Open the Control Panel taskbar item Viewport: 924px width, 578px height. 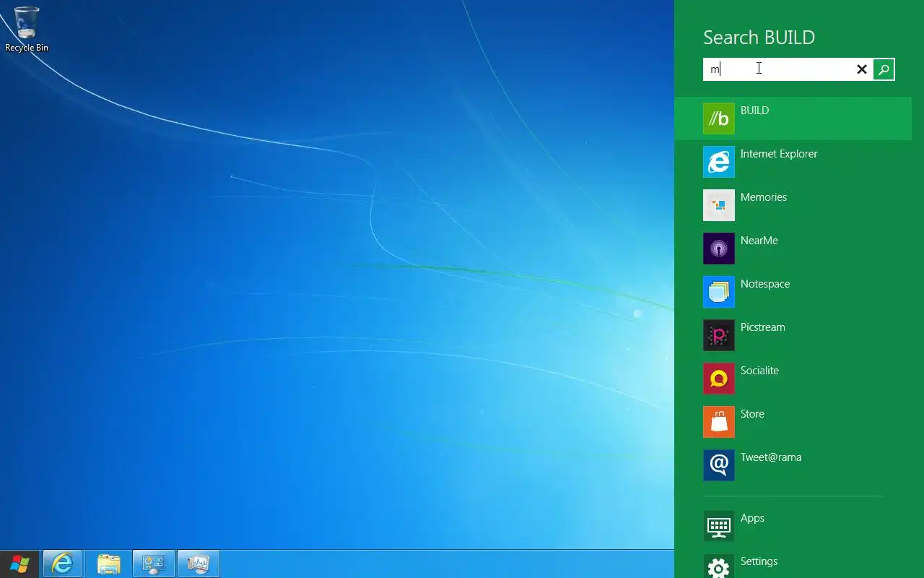click(154, 564)
